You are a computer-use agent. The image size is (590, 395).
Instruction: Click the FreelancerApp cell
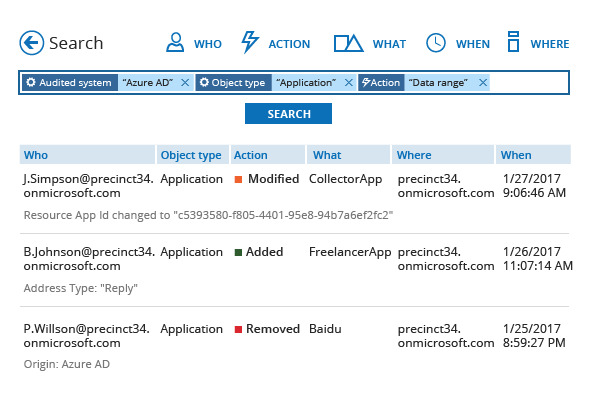[x=350, y=252]
